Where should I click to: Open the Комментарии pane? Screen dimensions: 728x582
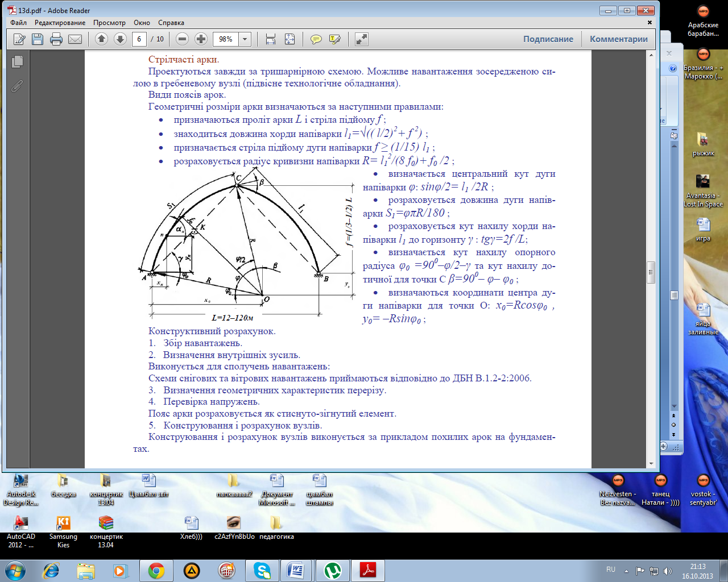pyautogui.click(x=618, y=39)
